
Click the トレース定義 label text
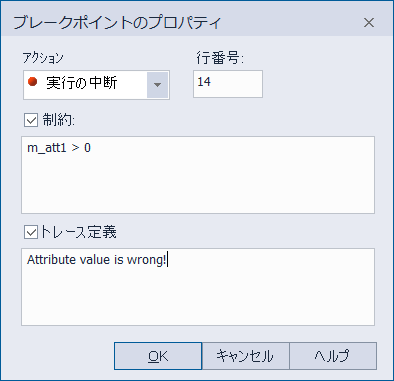tap(78, 232)
